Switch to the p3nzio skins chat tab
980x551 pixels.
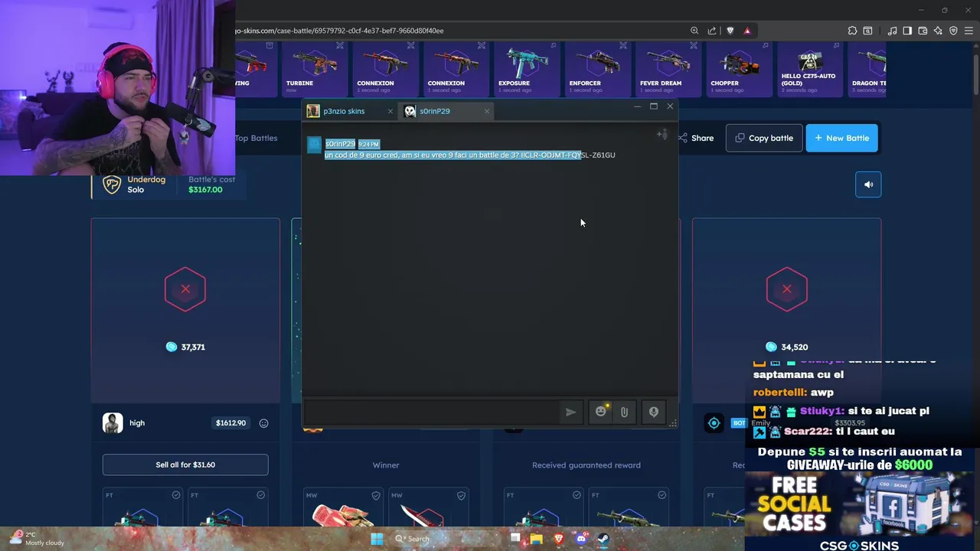click(344, 111)
